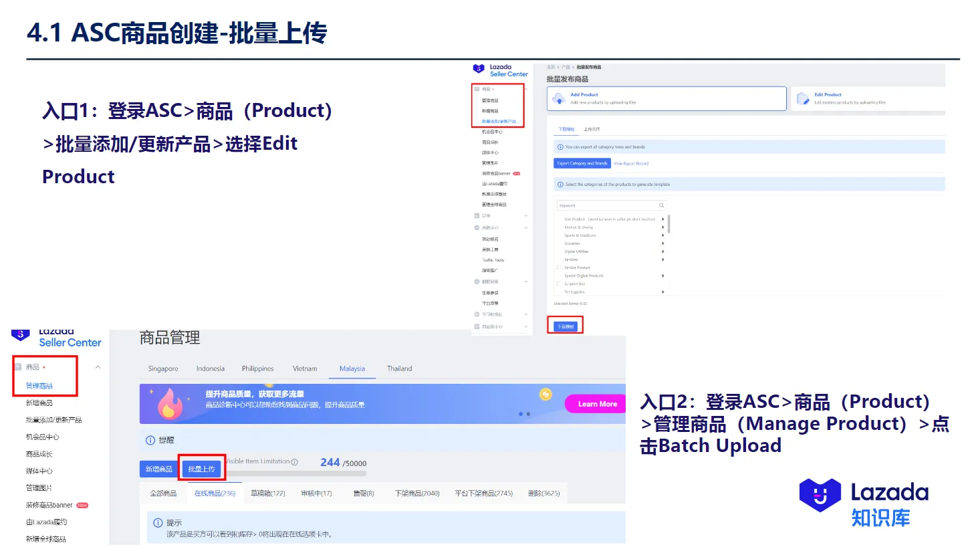Click the Visible Item Limitation info icon
The width and height of the screenshot is (980, 551).
[294, 461]
